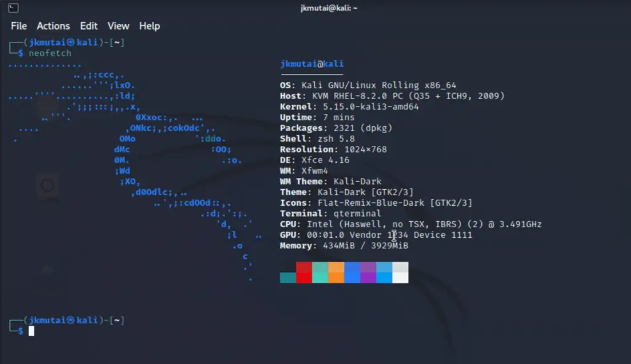Click the orange color block

coord(336,272)
